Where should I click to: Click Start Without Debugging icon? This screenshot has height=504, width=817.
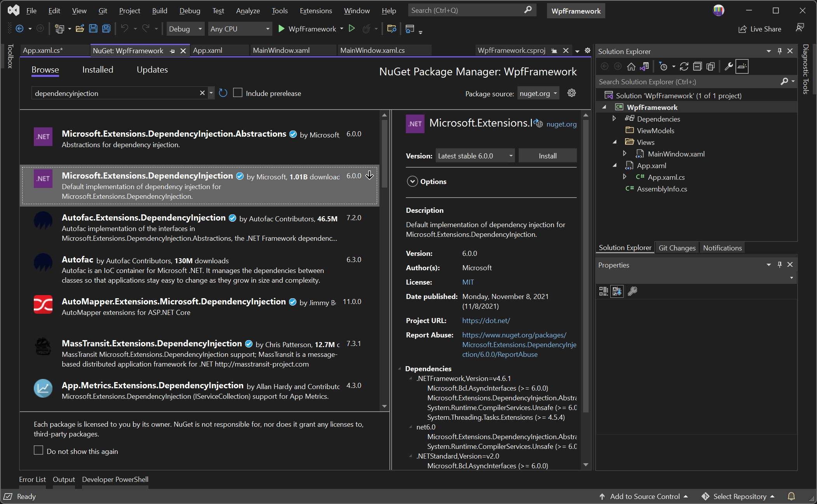click(x=352, y=29)
